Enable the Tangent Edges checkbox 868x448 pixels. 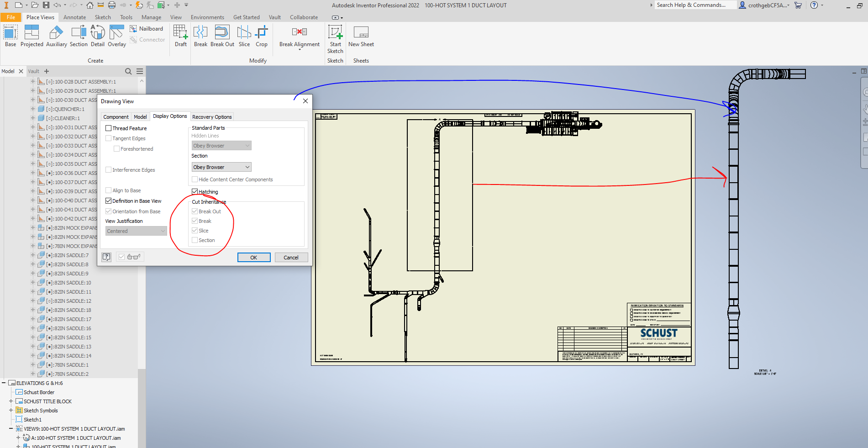109,138
